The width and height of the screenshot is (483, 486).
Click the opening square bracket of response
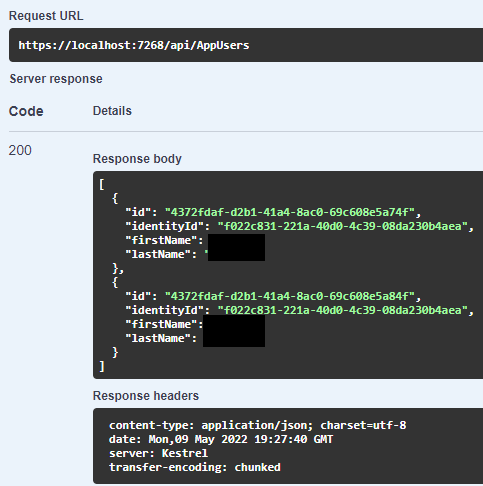[x=102, y=184]
